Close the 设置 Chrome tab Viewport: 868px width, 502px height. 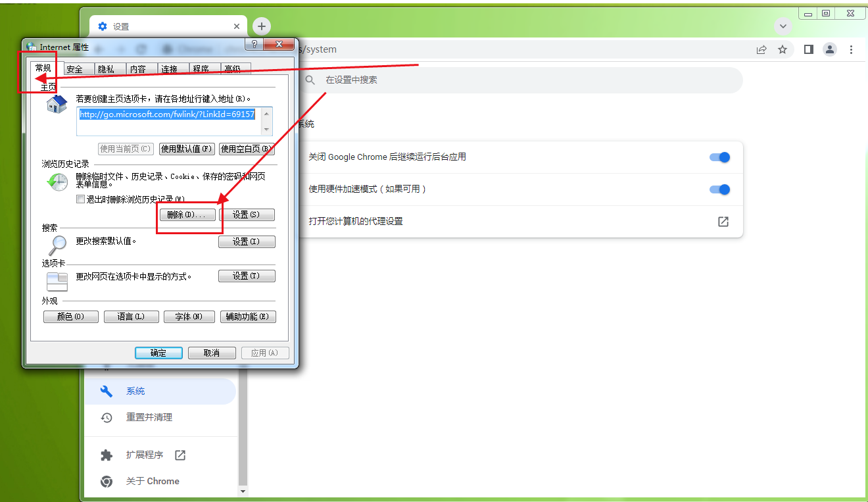(x=237, y=26)
